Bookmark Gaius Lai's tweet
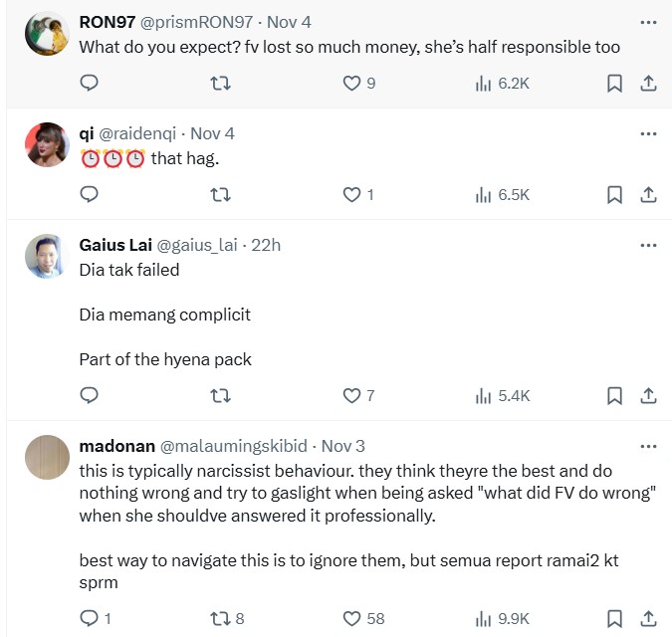Viewport: 672px width, 637px height. [x=614, y=396]
